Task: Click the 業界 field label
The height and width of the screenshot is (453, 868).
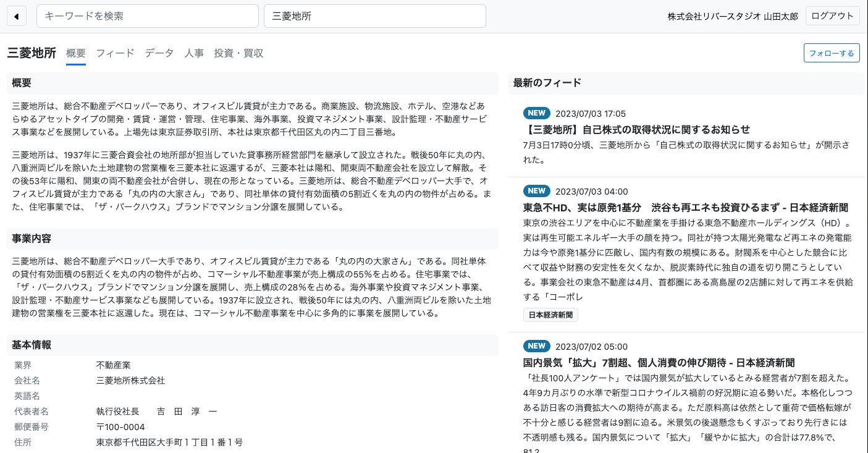Action: [23, 365]
